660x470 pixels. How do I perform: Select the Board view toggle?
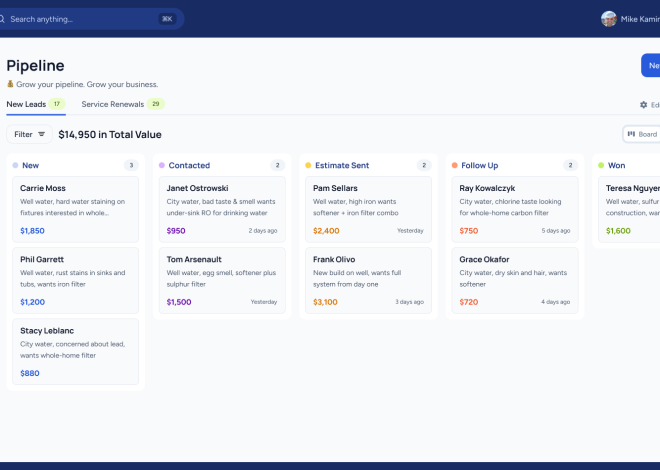coord(642,134)
